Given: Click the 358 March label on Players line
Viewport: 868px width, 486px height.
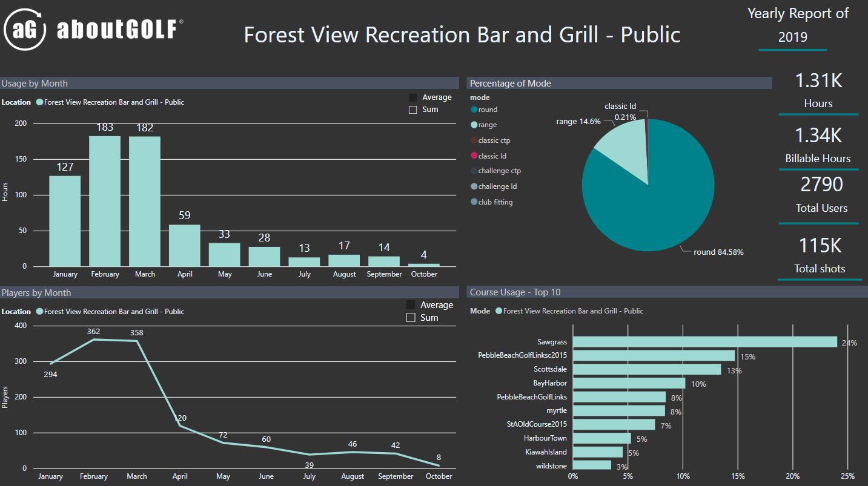Looking at the screenshot, I should (137, 332).
